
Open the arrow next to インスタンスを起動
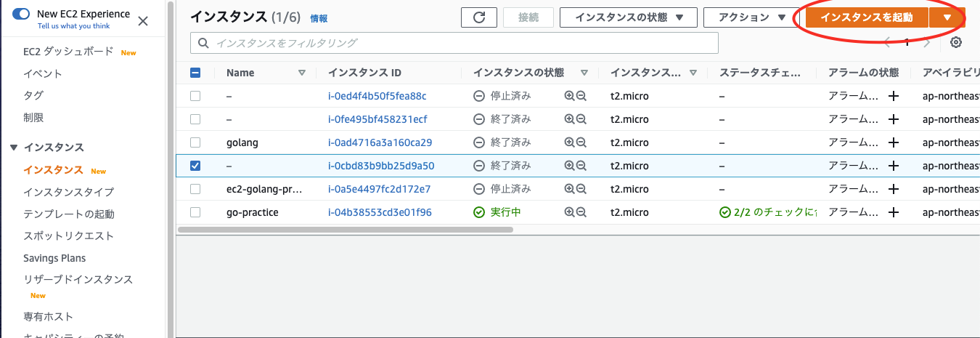pos(947,17)
